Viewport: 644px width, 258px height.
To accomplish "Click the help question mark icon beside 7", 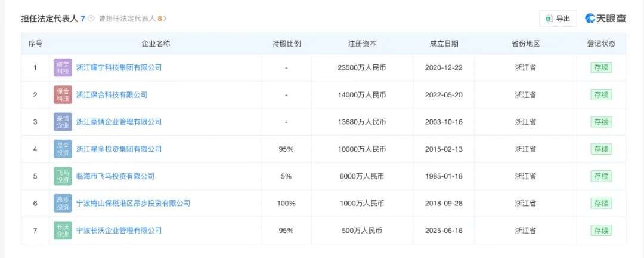I will point(91,19).
